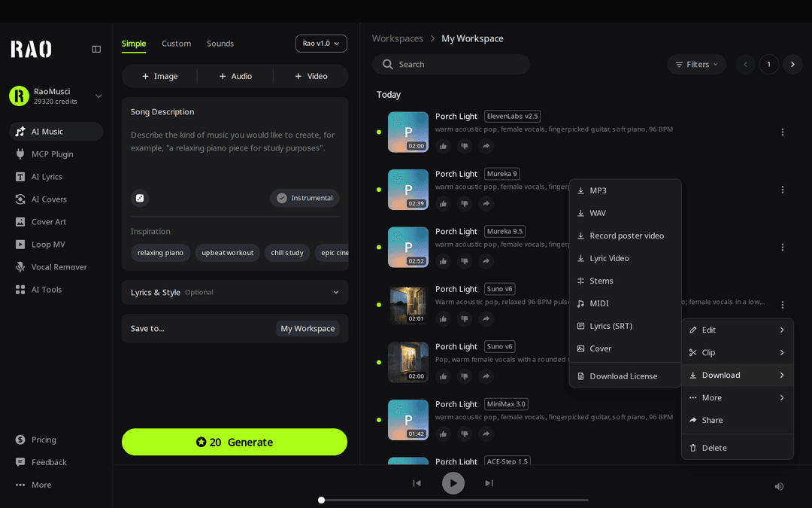Share the ElevenLabs v2.5 track via arrow icon
This screenshot has height=508, width=812.
tap(486, 146)
